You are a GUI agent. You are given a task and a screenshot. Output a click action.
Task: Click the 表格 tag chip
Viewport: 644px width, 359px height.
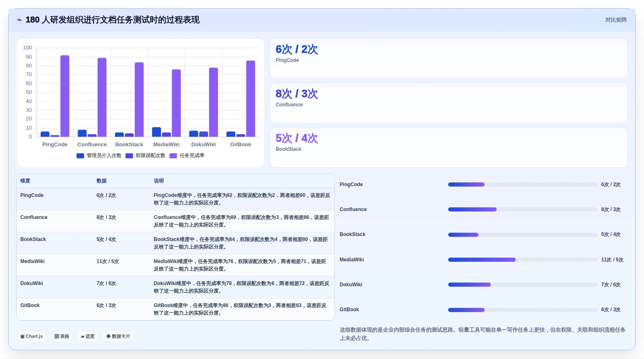62,337
